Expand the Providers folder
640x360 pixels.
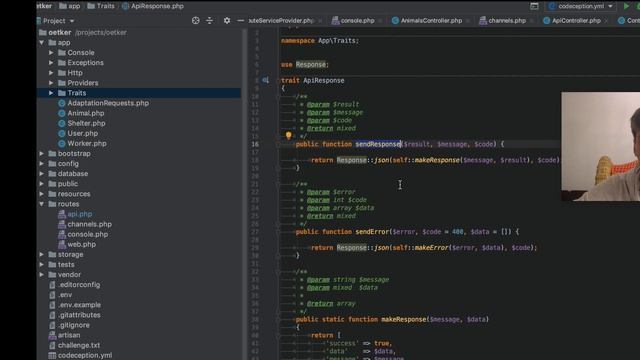tap(51, 83)
